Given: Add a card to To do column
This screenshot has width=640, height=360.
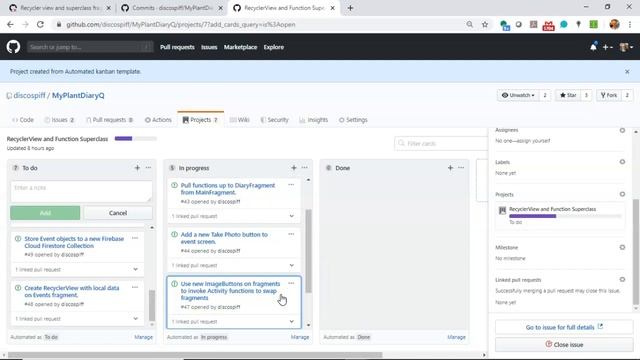Looking at the screenshot, I should pyautogui.click(x=137, y=168).
